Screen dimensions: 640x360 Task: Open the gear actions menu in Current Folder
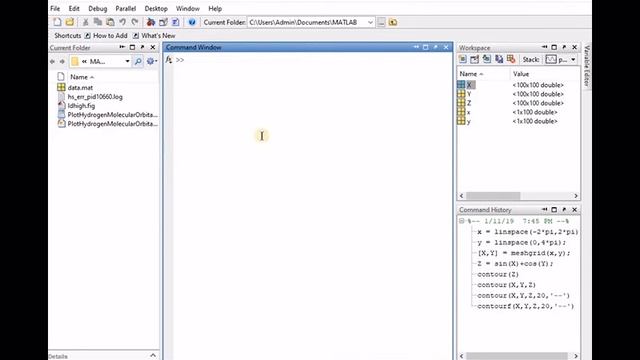pos(151,62)
